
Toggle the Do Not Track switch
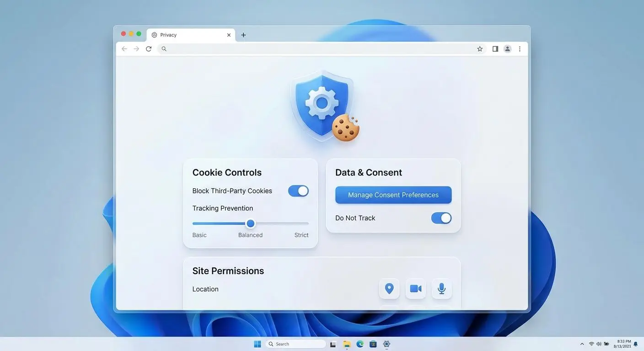441,218
